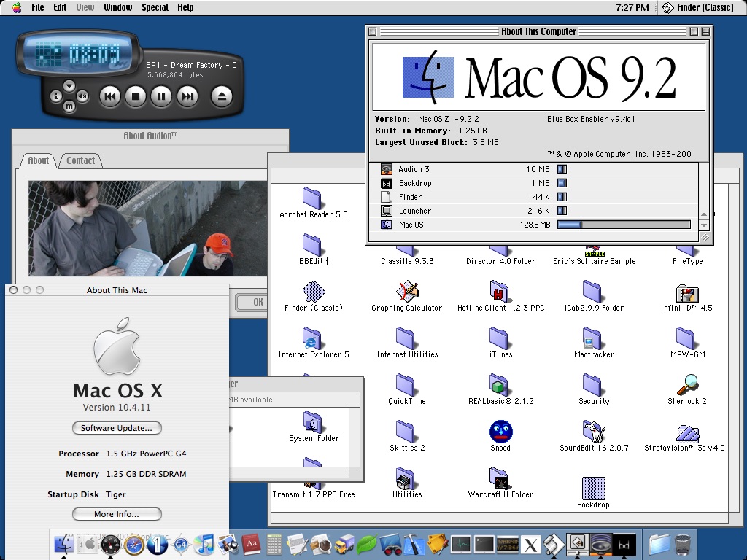The image size is (747, 560).
Task: Select the REALbasic 2.1.2 folder icon
Action: click(499, 385)
